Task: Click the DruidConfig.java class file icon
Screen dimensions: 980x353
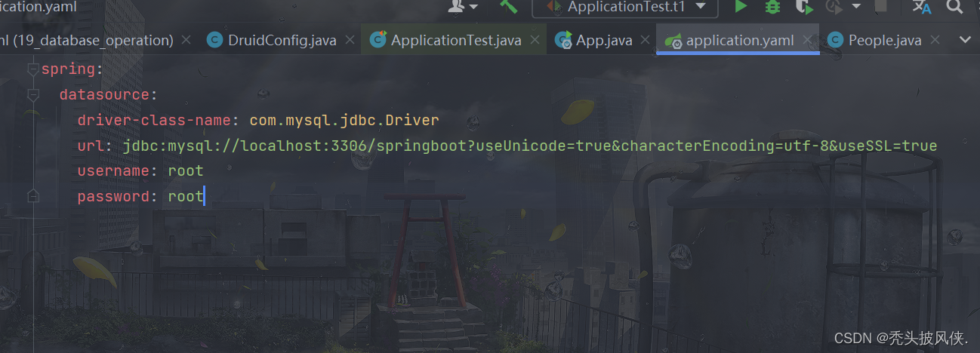Action: tap(215, 40)
